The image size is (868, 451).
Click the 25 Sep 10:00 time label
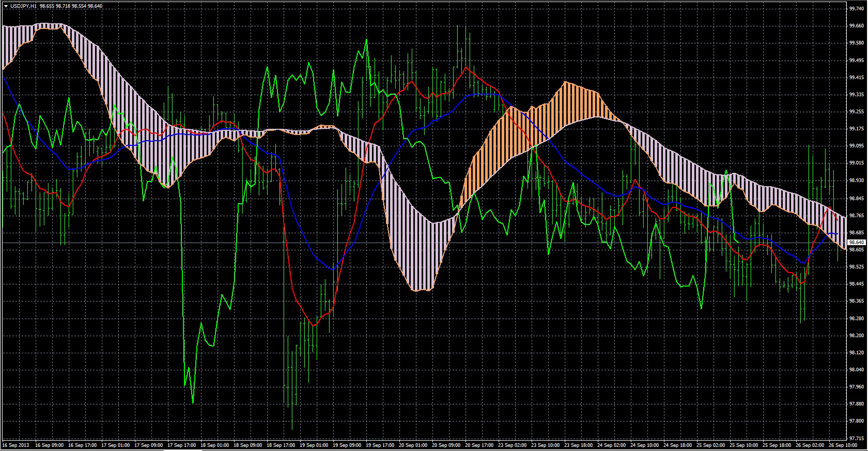click(745, 445)
